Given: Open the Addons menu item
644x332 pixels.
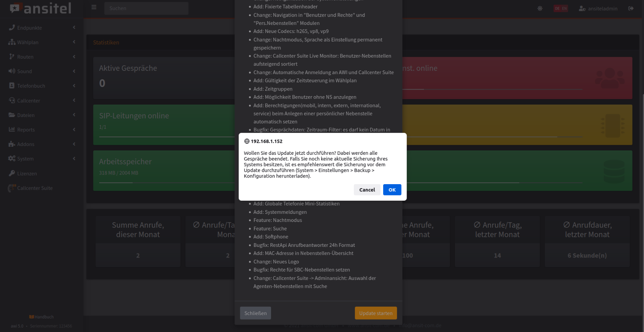Looking at the screenshot, I should (26, 144).
